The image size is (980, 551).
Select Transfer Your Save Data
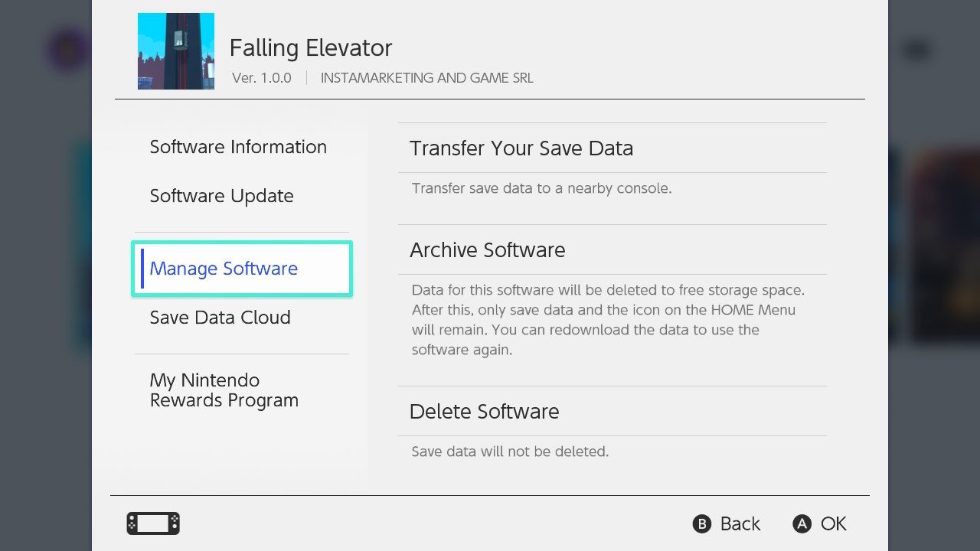click(x=522, y=148)
